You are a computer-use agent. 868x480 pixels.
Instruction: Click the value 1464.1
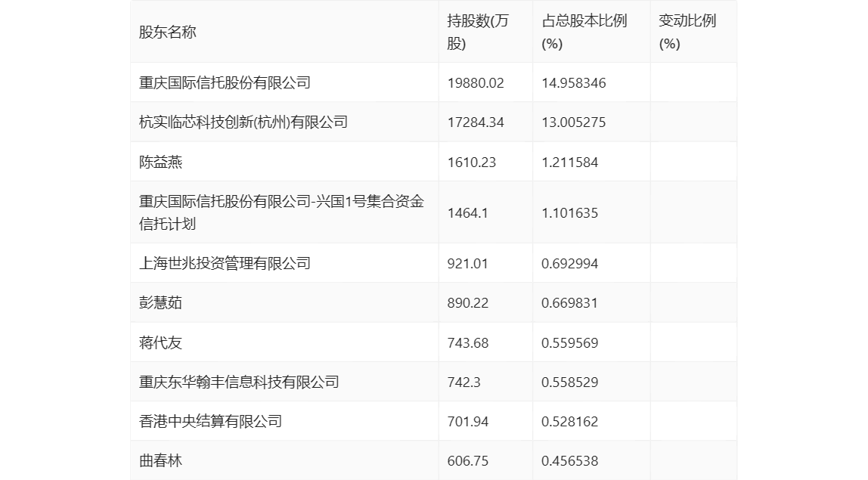tap(468, 212)
